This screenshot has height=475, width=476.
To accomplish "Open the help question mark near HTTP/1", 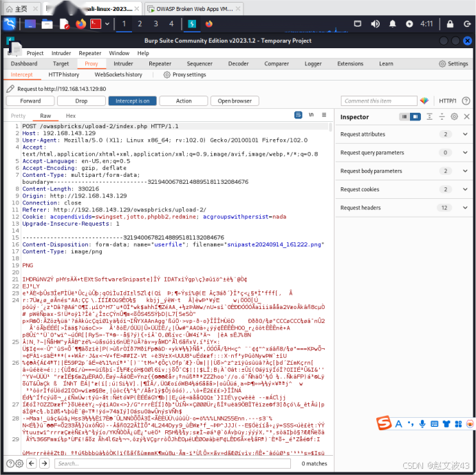I will (466, 101).
